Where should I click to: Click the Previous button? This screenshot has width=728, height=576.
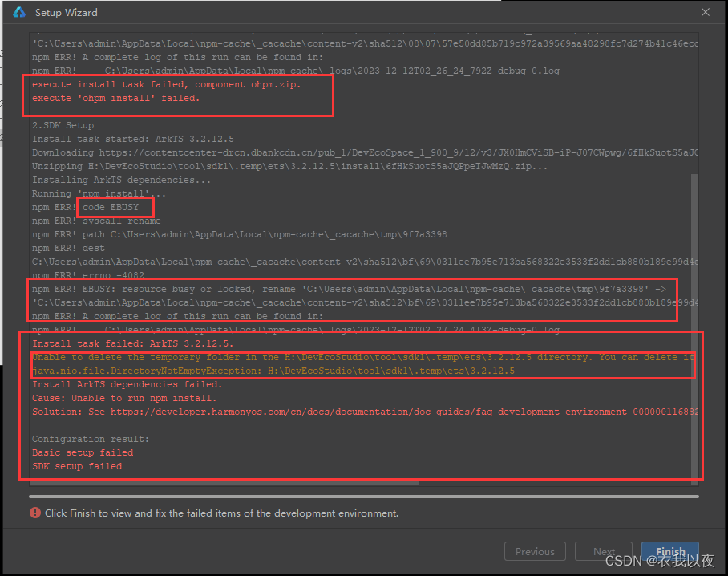535,551
